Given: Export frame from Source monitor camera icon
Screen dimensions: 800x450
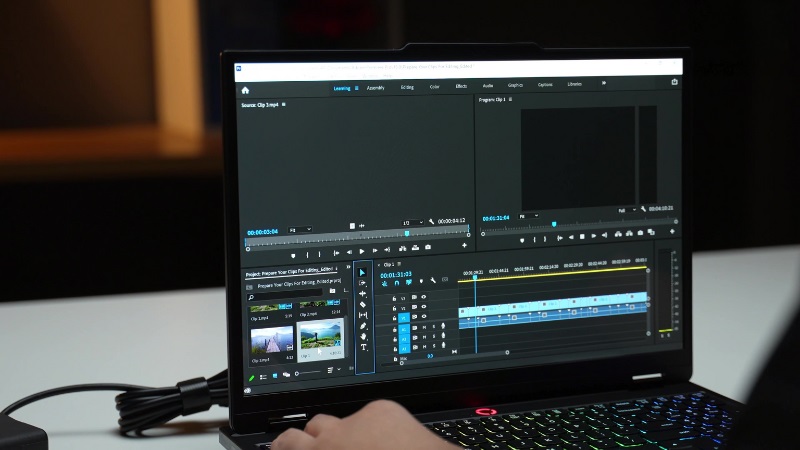Looking at the screenshot, I should 428,247.
